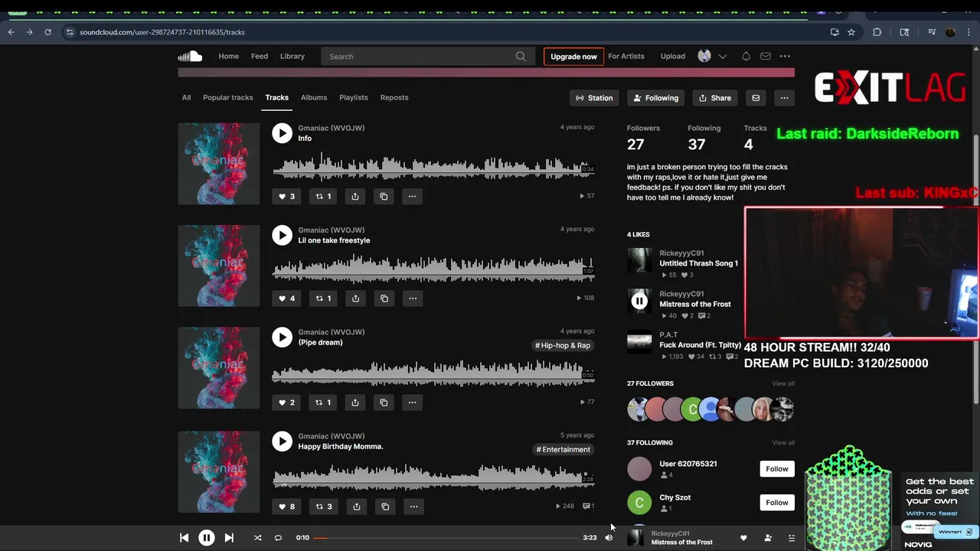The width and height of the screenshot is (980, 551).
Task: View all 27 followers
Action: (x=783, y=383)
